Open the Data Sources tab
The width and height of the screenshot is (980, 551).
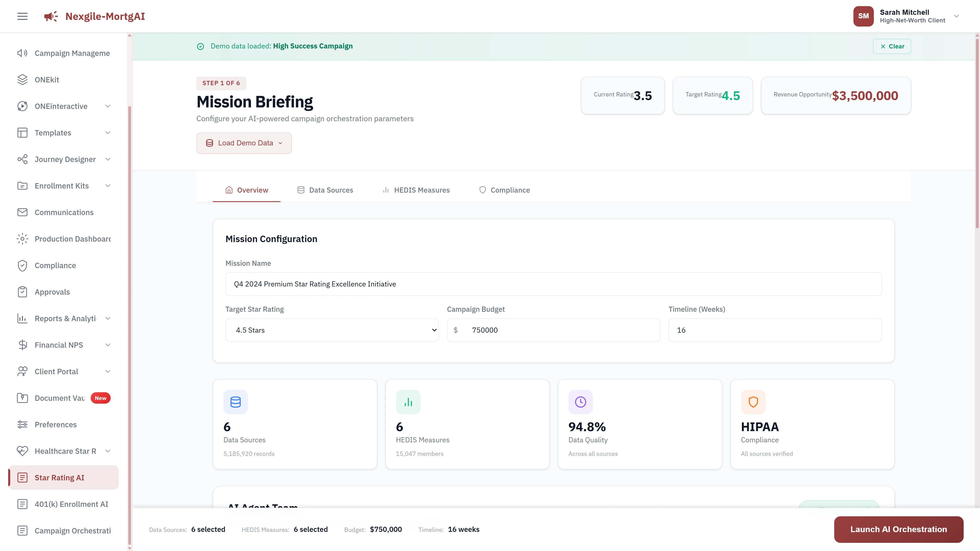point(325,190)
